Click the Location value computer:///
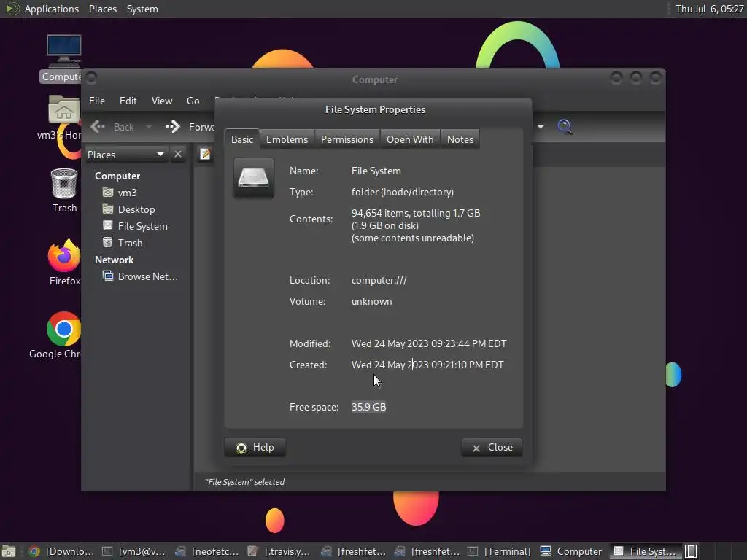This screenshot has height=560, width=747. point(379,281)
